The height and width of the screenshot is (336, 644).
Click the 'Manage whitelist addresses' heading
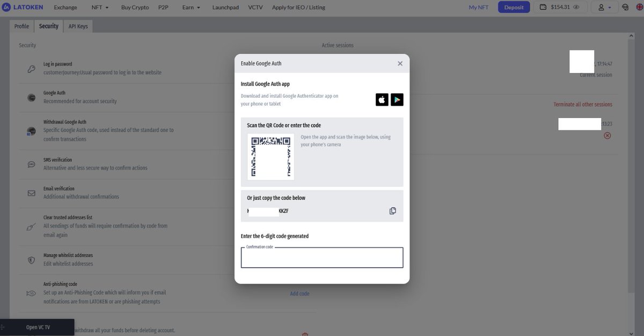point(68,255)
